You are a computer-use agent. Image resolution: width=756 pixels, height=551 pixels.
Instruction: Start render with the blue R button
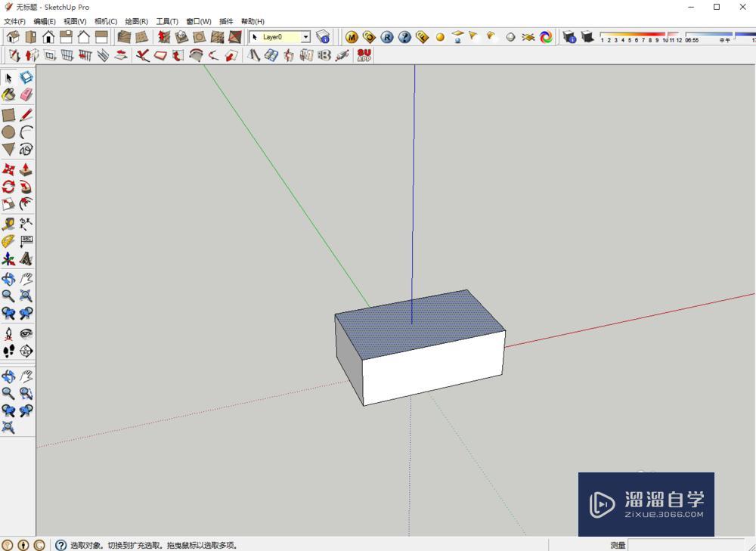[386, 37]
